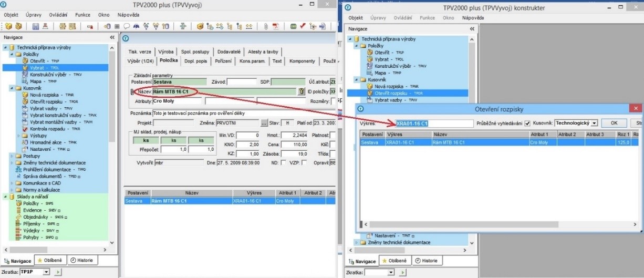Select XRA01-16 C1 row in Otevření rozpisky grid
This screenshot has width=644, height=278.
[499, 142]
